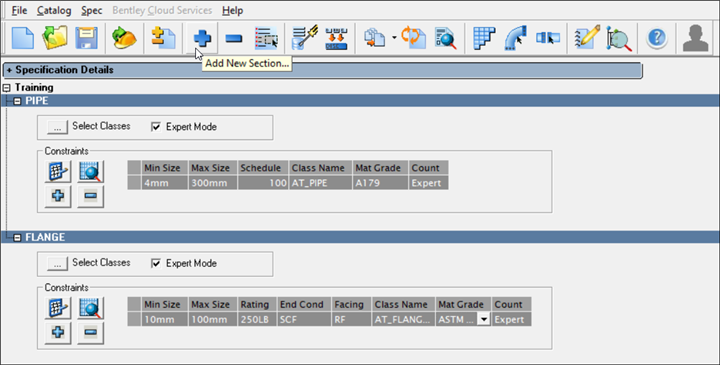Select the RF Facing cell
Image resolution: width=720 pixels, height=365 pixels.
[x=351, y=320]
